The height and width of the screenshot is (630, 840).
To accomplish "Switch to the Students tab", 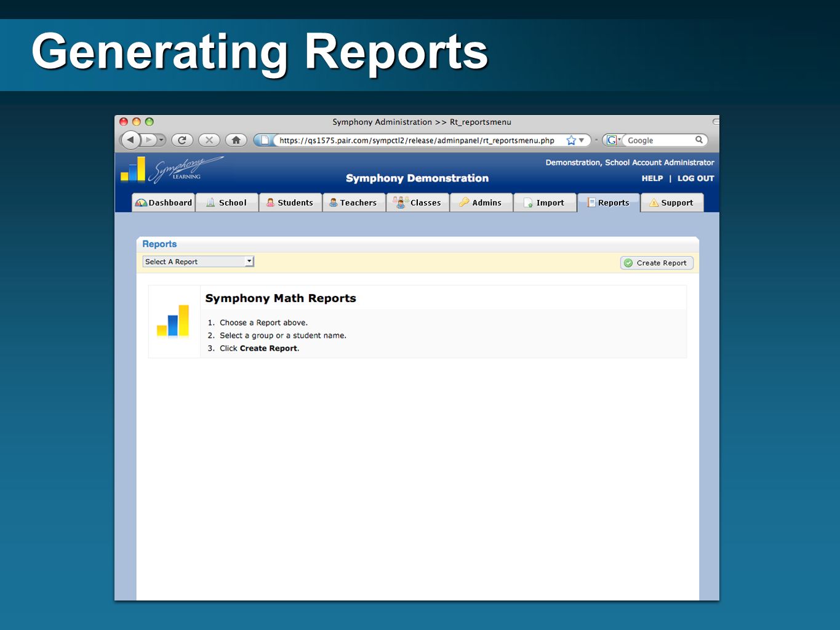I will pos(290,202).
